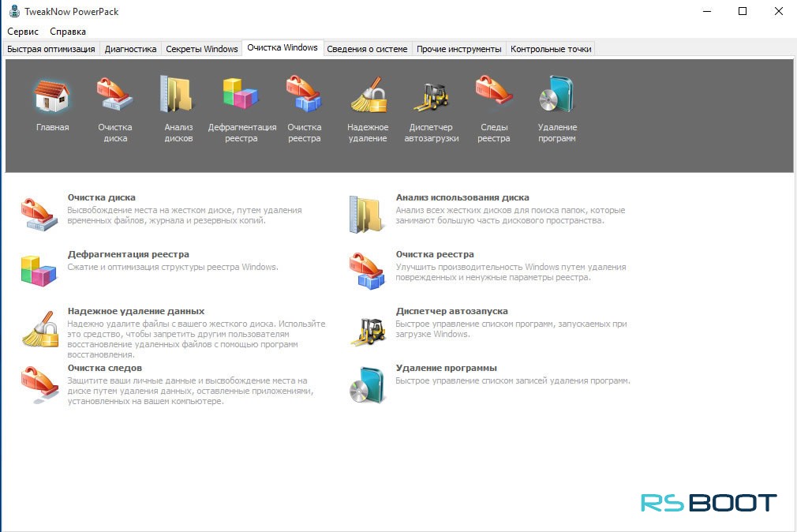Click the vacuum icon beside Очистка диска heading
The width and height of the screenshot is (797, 532).
(x=39, y=215)
